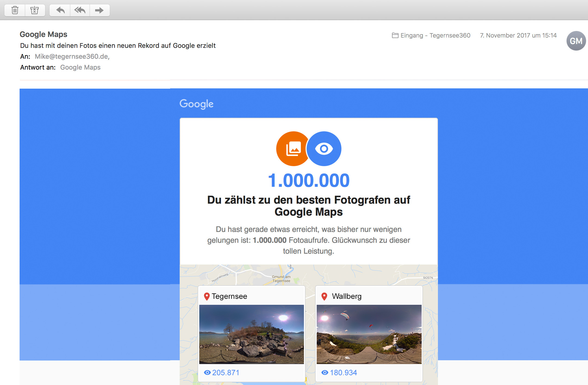Click the blue eye views icon
This screenshot has height=385, width=588.
(x=324, y=149)
